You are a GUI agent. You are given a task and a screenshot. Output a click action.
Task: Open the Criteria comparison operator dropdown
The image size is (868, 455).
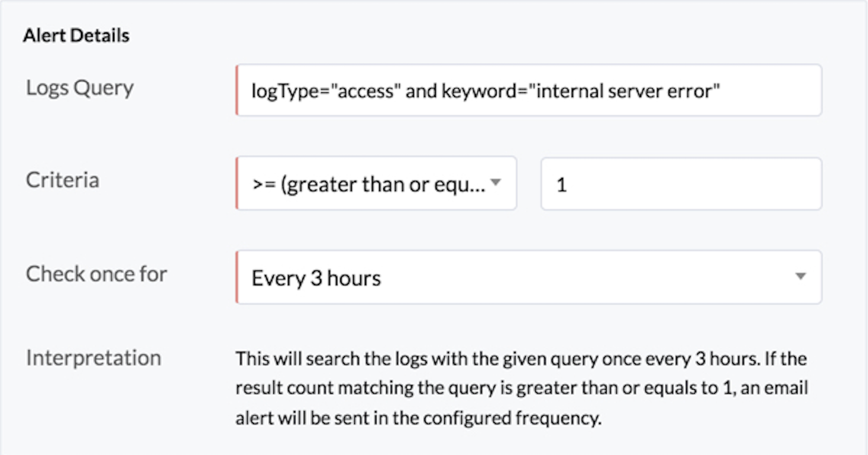coord(376,184)
